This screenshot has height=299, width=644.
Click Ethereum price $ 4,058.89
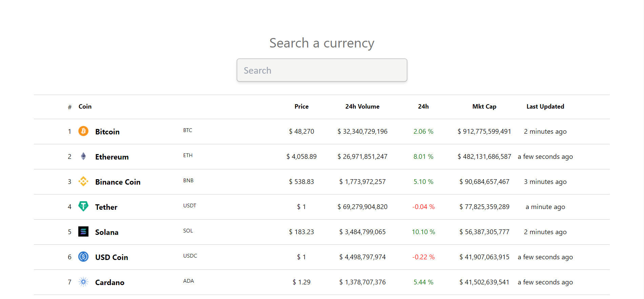click(301, 156)
